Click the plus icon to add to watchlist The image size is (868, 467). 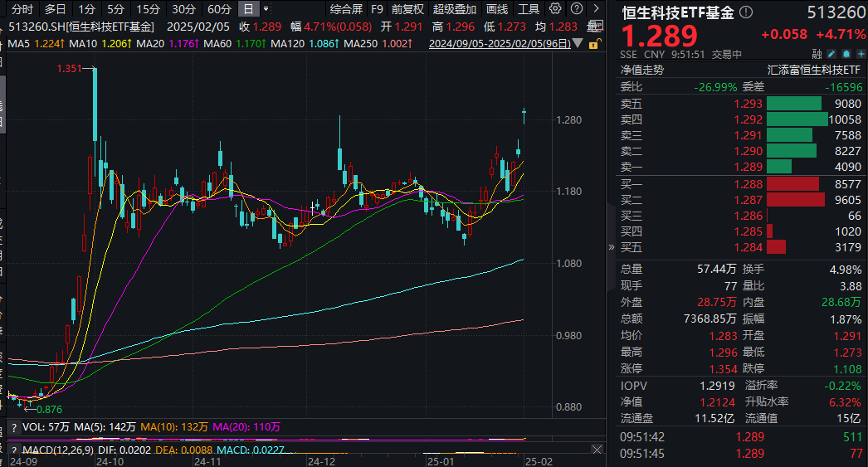[x=861, y=54]
